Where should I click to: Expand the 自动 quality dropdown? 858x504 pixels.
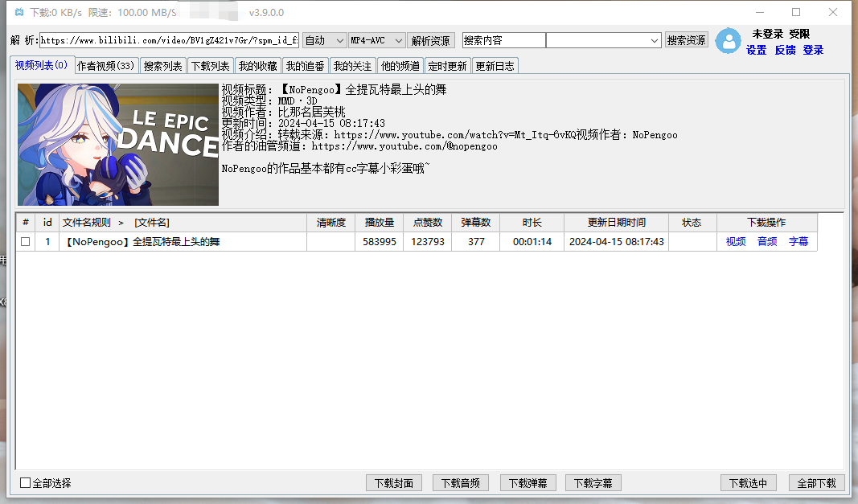click(325, 40)
